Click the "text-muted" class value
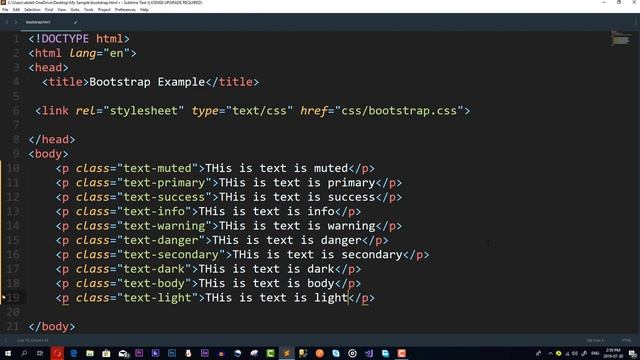This screenshot has height=360, width=640. coord(158,168)
